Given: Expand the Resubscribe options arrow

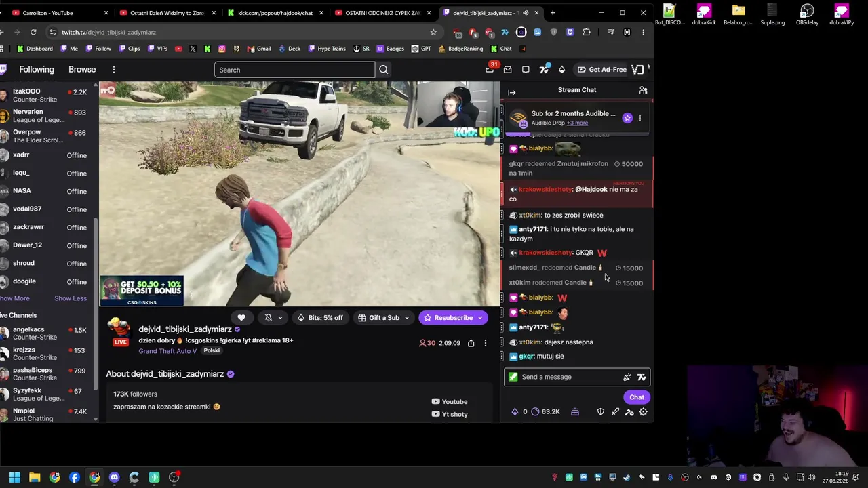Looking at the screenshot, I should click(480, 318).
